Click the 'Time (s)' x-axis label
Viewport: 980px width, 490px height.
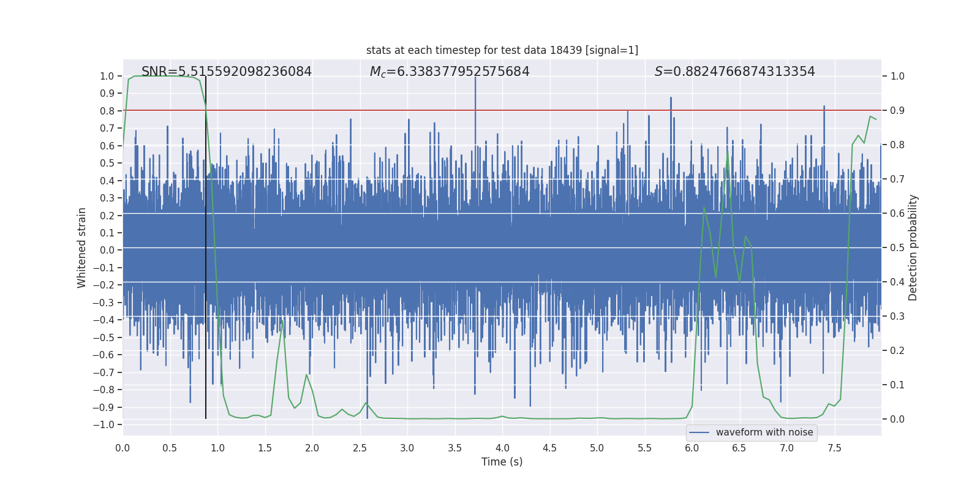coord(502,462)
